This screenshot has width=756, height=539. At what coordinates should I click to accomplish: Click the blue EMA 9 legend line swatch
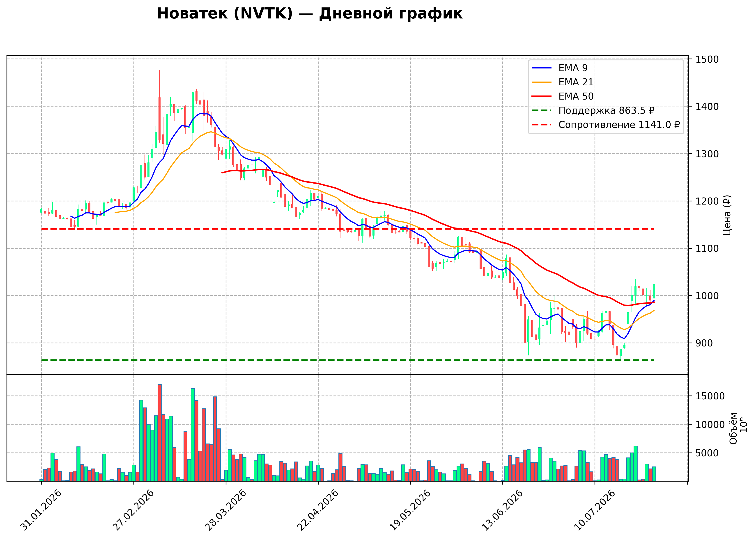pos(541,68)
